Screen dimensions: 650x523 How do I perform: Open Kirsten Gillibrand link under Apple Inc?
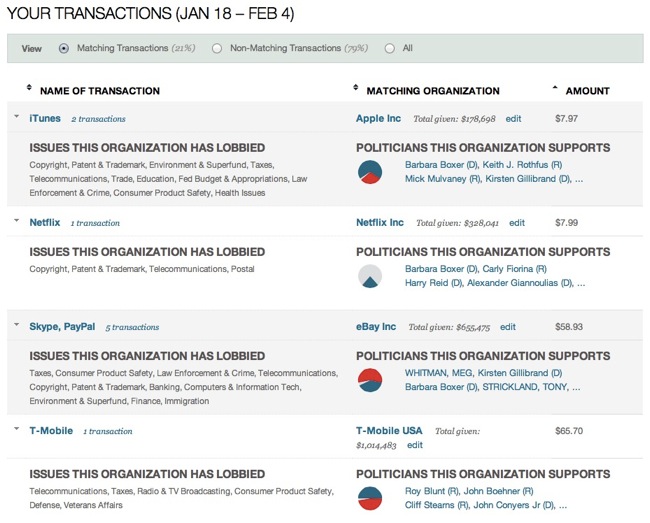click(x=528, y=179)
